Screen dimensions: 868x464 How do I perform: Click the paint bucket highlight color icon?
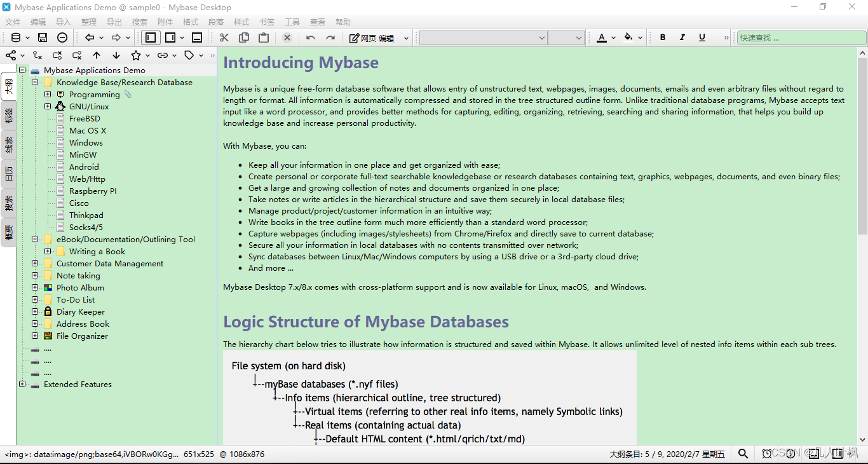coord(628,38)
